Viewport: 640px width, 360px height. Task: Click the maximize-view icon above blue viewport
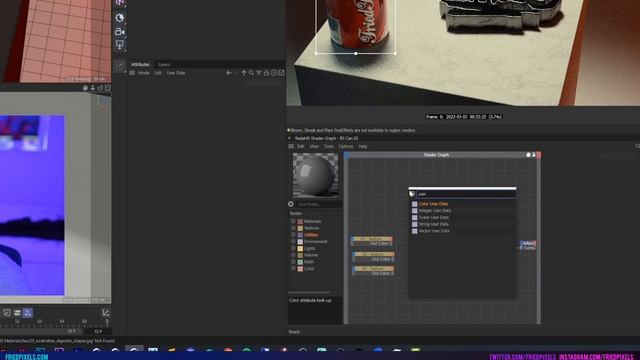click(x=108, y=88)
